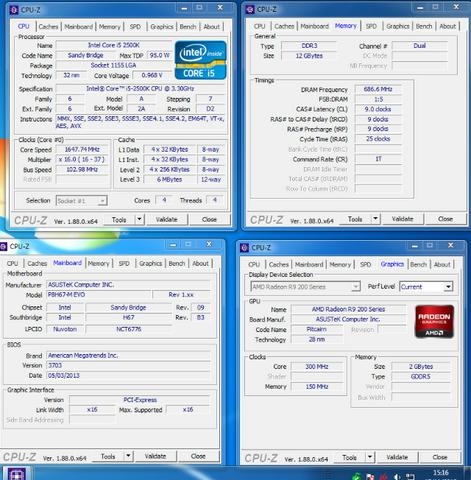471x480 pixels.
Task: Open the Caches tab in the Memory window
Action: (284, 26)
